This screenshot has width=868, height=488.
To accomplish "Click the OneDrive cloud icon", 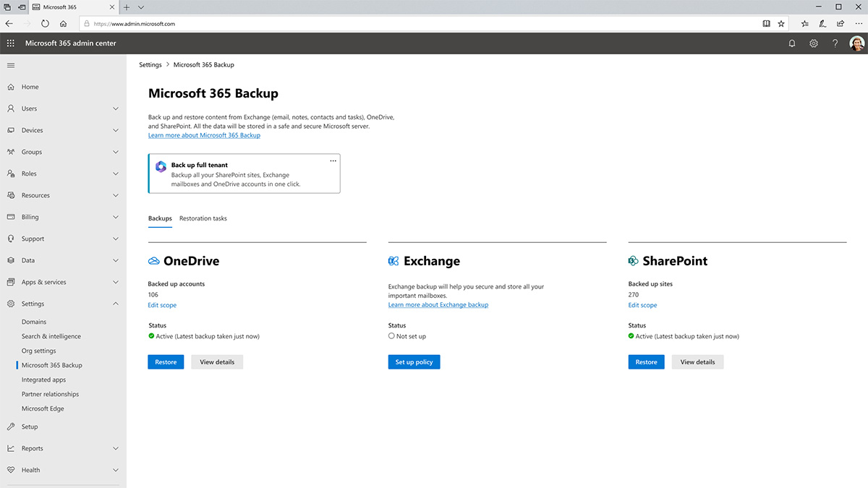I will 153,261.
